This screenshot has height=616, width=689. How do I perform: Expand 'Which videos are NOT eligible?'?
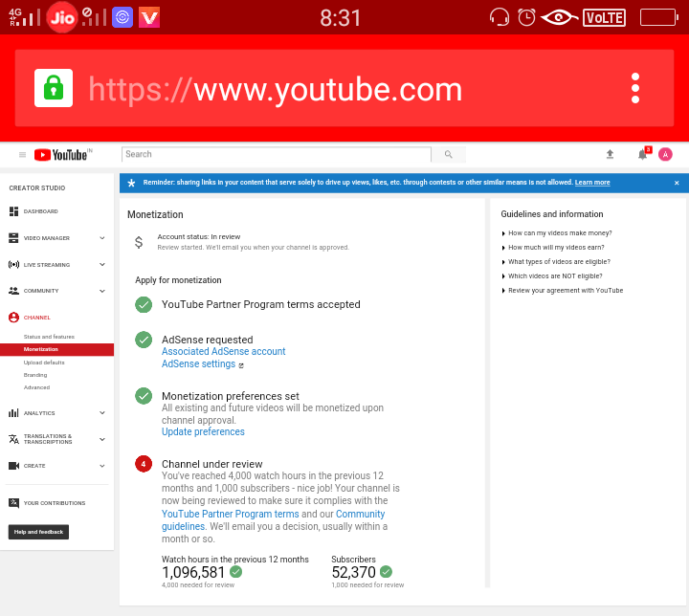552,275
